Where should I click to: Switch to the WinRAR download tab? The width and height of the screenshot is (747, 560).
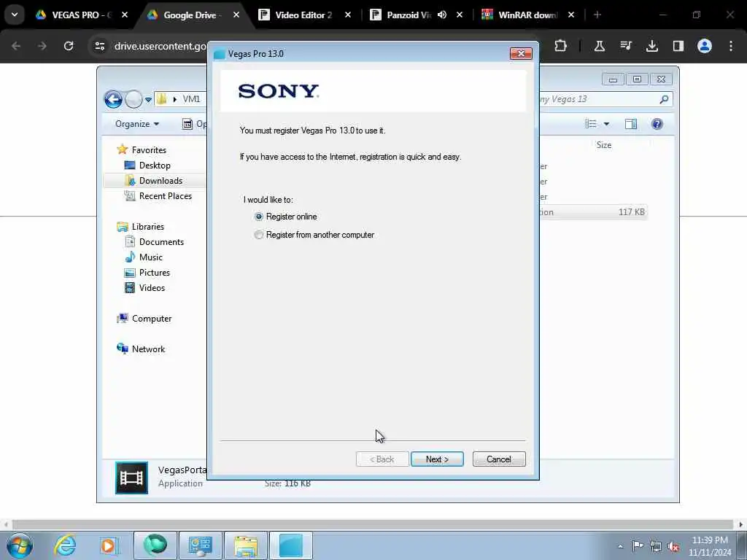[527, 15]
